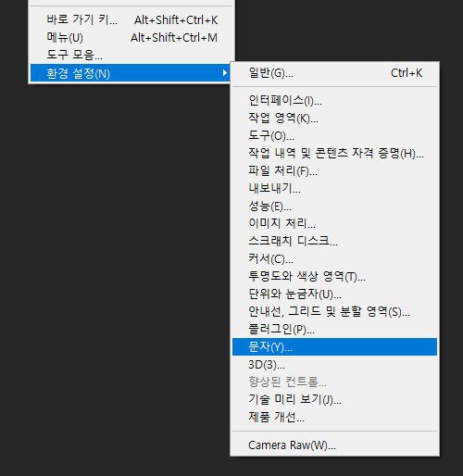Open 단위와 눈금자(U) preferences
This screenshot has height=476, width=463.
(x=334, y=294)
